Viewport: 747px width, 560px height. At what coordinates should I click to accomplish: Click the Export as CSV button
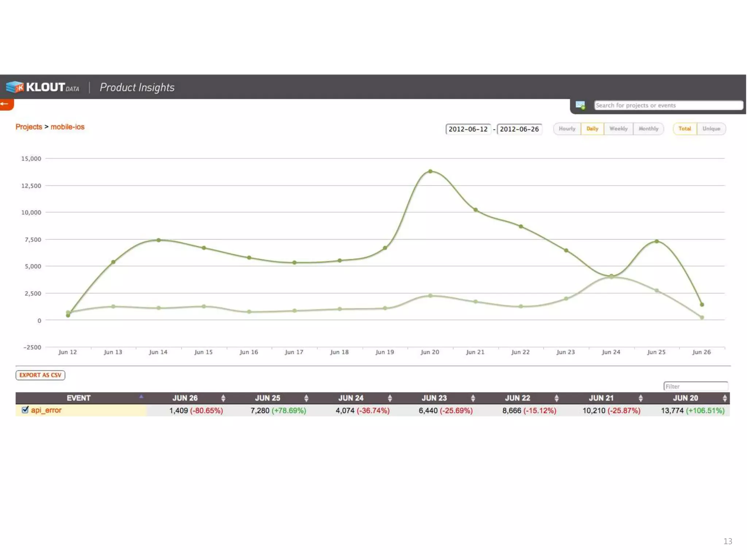click(x=40, y=375)
